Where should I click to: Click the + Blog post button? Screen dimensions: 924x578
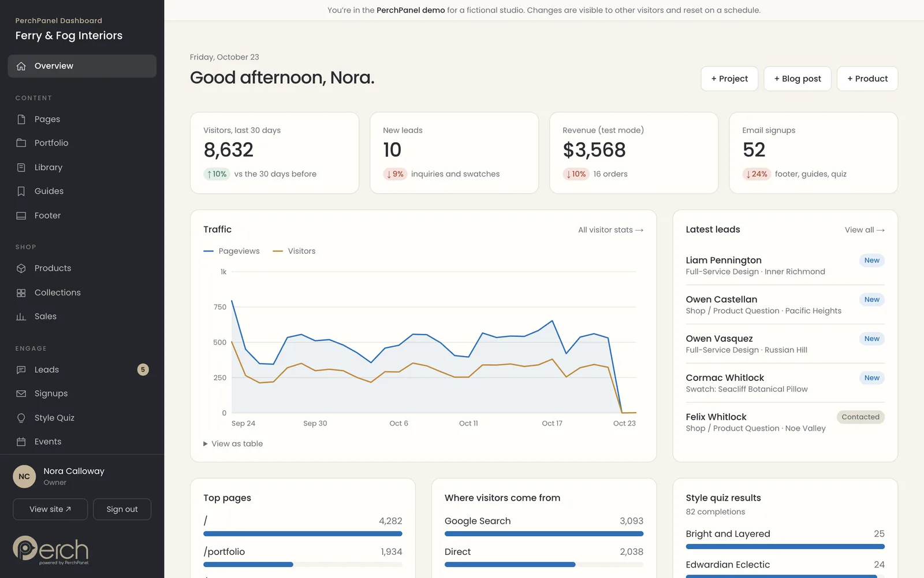click(798, 79)
